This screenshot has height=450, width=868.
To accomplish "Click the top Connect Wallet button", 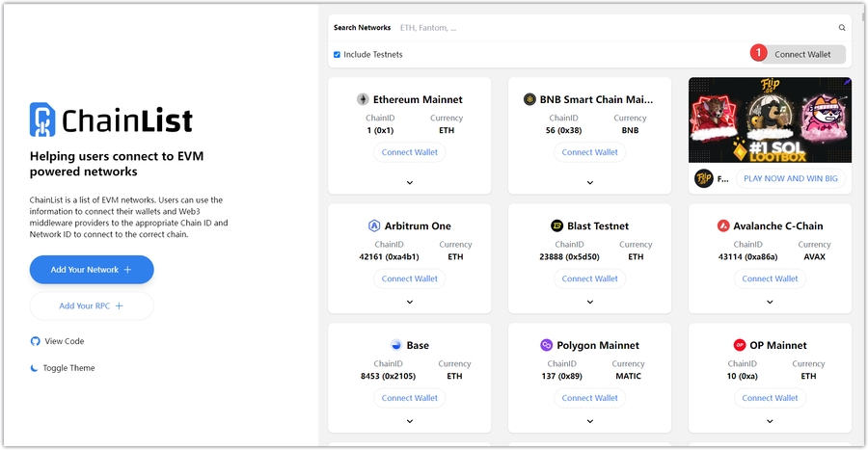I will click(802, 55).
